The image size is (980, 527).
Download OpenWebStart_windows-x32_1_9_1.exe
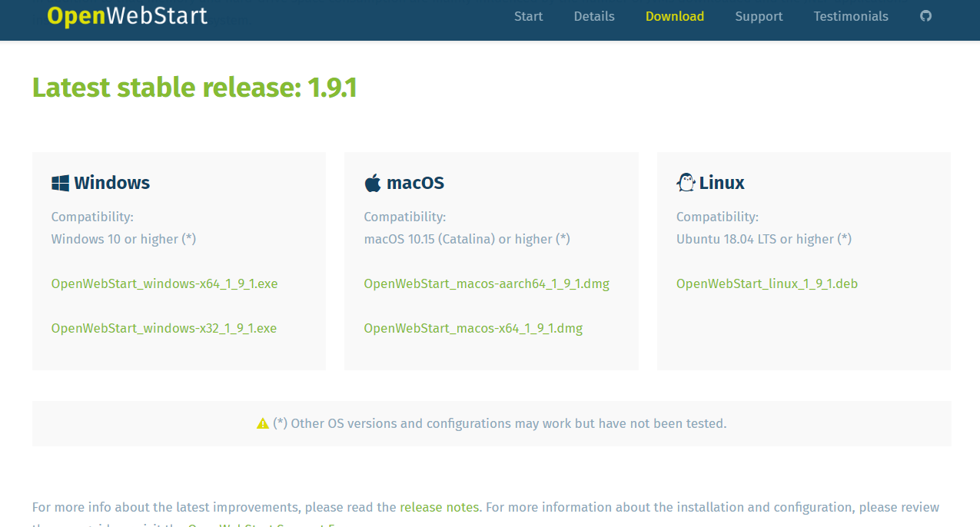(x=164, y=328)
